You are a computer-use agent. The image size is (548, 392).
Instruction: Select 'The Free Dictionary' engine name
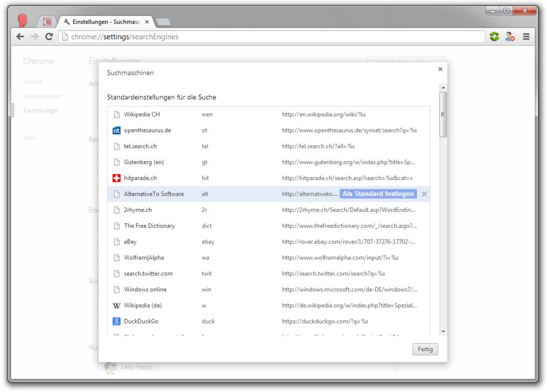(x=150, y=226)
